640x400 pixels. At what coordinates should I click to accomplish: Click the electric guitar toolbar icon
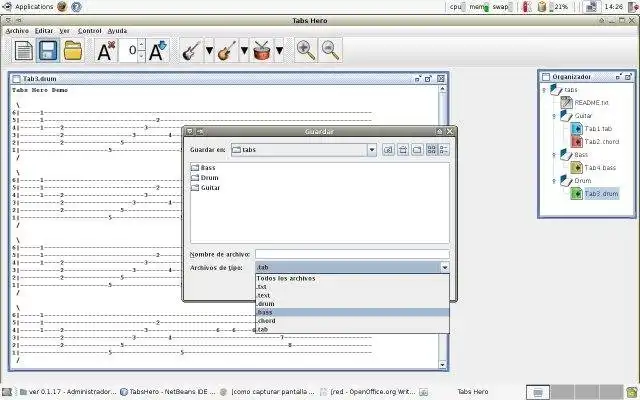[x=191, y=51]
